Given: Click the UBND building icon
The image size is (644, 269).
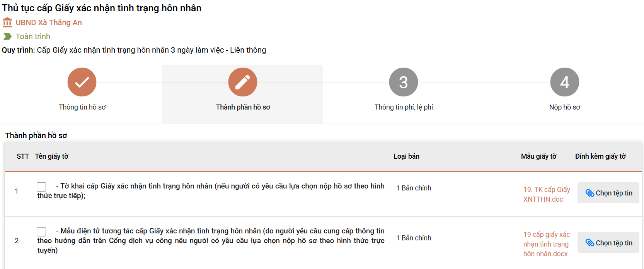Looking at the screenshot, I should coord(7,22).
